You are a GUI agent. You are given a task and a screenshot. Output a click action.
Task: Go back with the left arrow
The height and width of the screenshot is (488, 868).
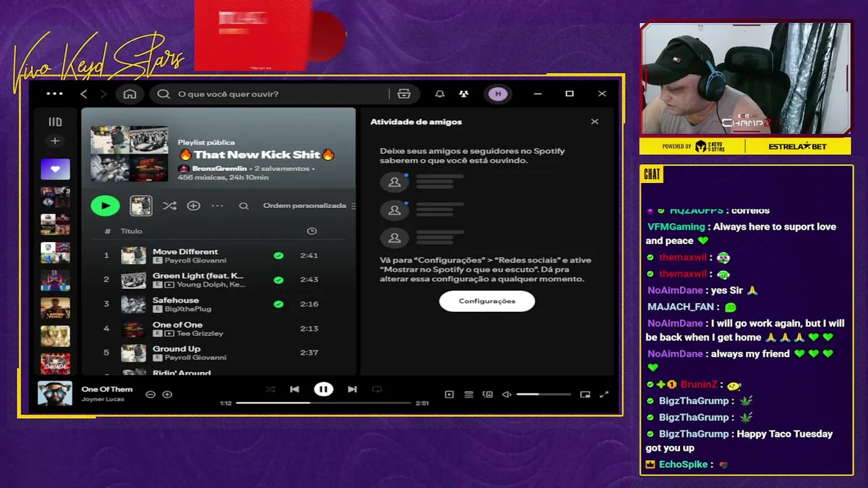(84, 94)
